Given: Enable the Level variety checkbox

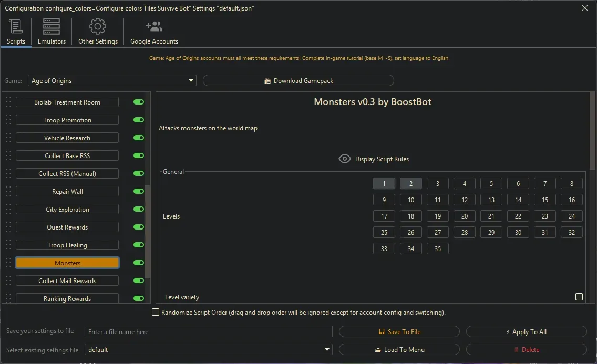Looking at the screenshot, I should pos(579,297).
